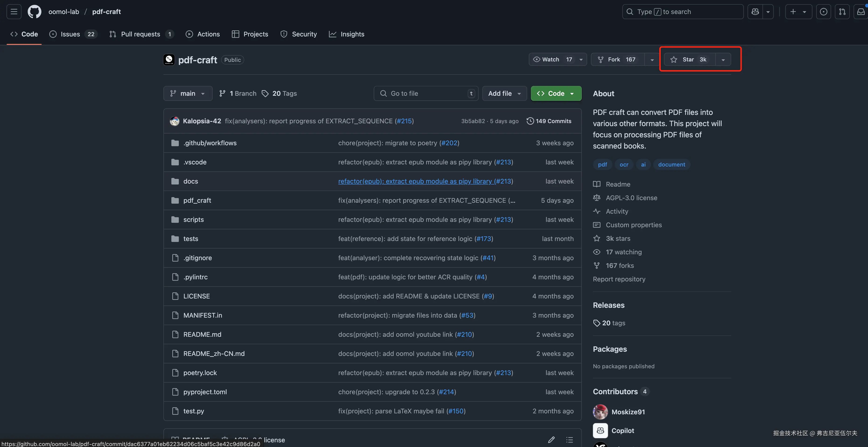This screenshot has width=868, height=447.
Task: Open the Copilot chat icon
Action: tap(755, 12)
